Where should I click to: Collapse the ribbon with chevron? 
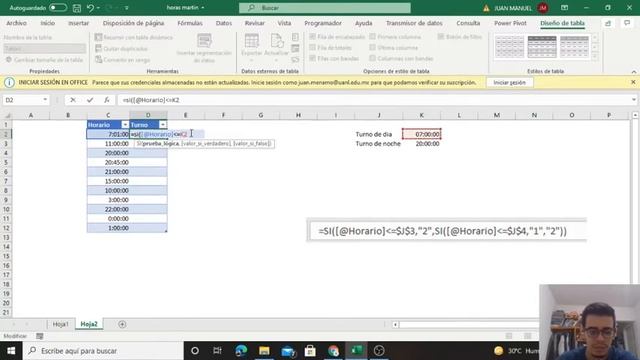click(633, 72)
